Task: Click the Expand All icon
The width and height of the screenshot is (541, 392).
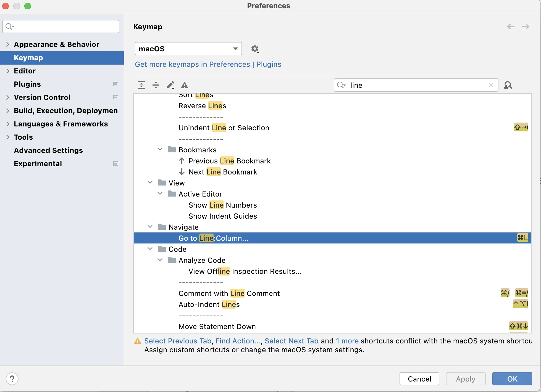Action: point(141,85)
